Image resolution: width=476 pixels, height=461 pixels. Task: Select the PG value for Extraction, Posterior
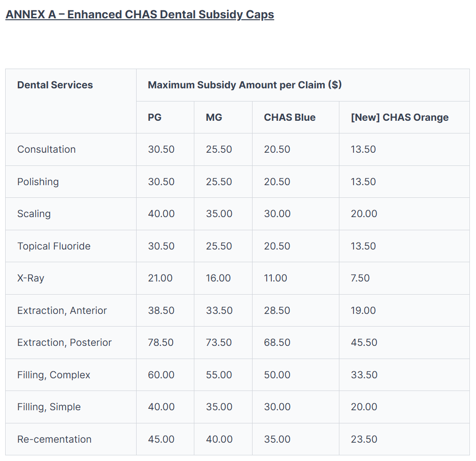coord(161,343)
